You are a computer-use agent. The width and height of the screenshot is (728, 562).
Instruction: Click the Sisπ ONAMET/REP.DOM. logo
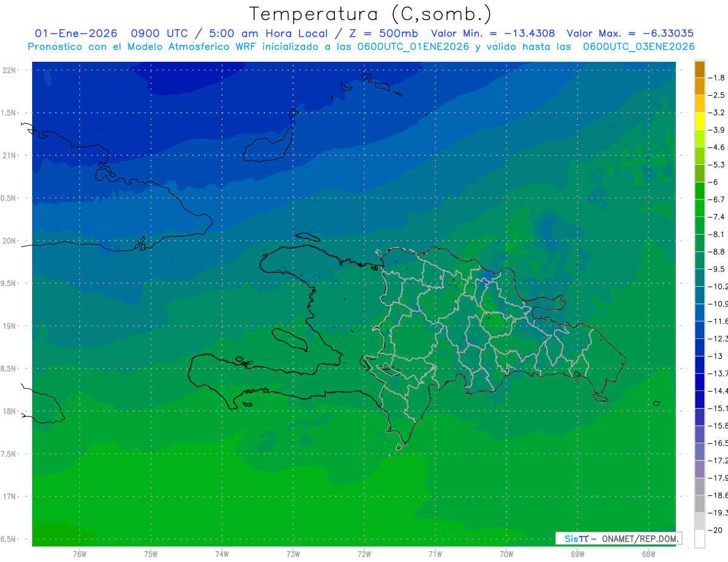pos(618,538)
